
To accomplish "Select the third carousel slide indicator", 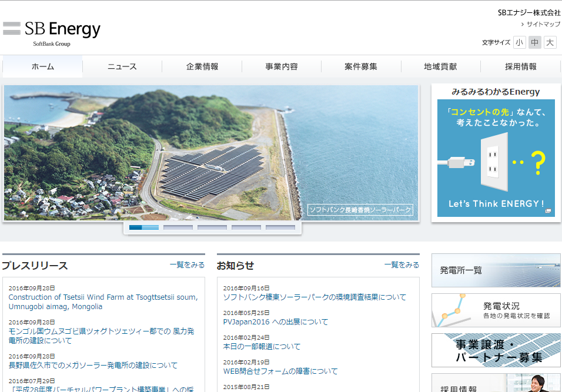I will click(x=212, y=227).
